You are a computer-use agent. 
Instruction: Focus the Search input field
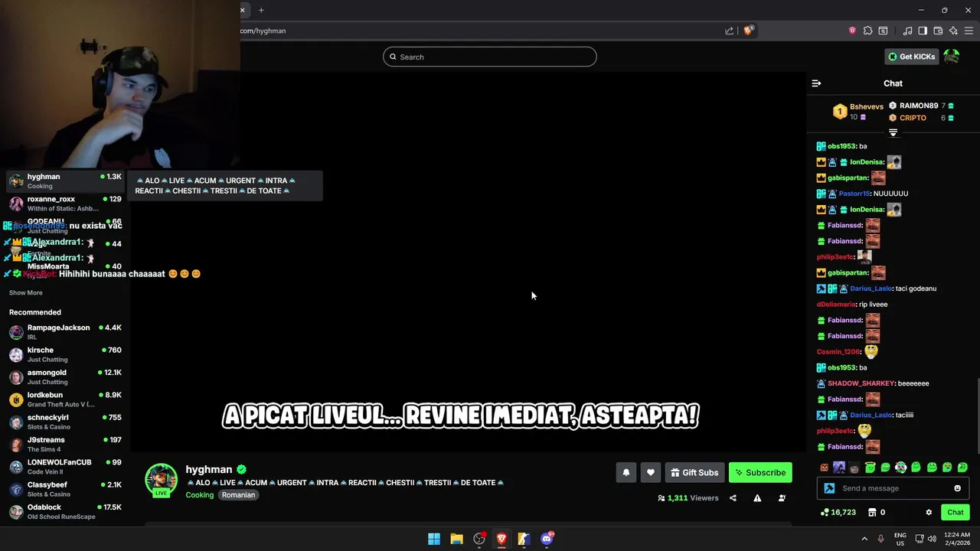[490, 57]
